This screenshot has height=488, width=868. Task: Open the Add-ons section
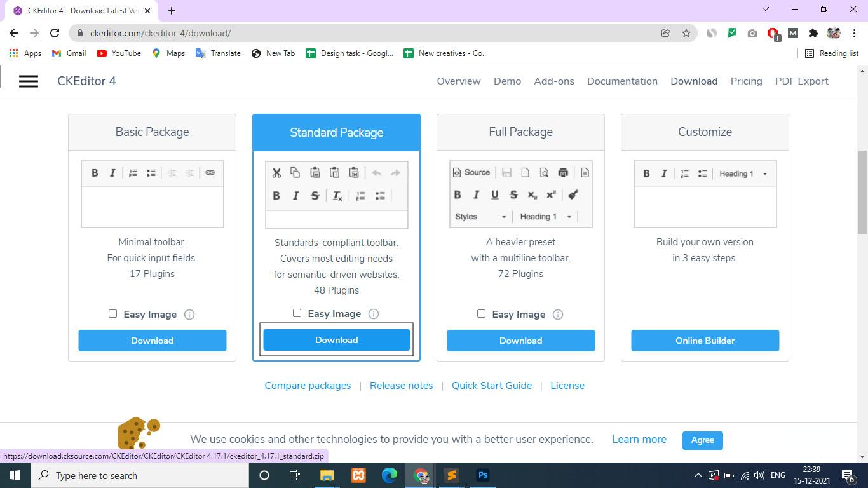tap(553, 81)
